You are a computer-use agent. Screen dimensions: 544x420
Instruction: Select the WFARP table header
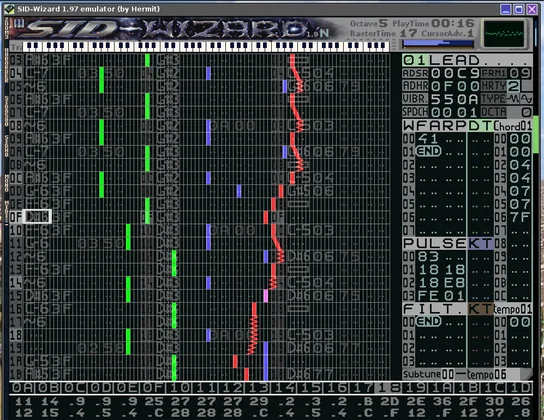(435, 126)
